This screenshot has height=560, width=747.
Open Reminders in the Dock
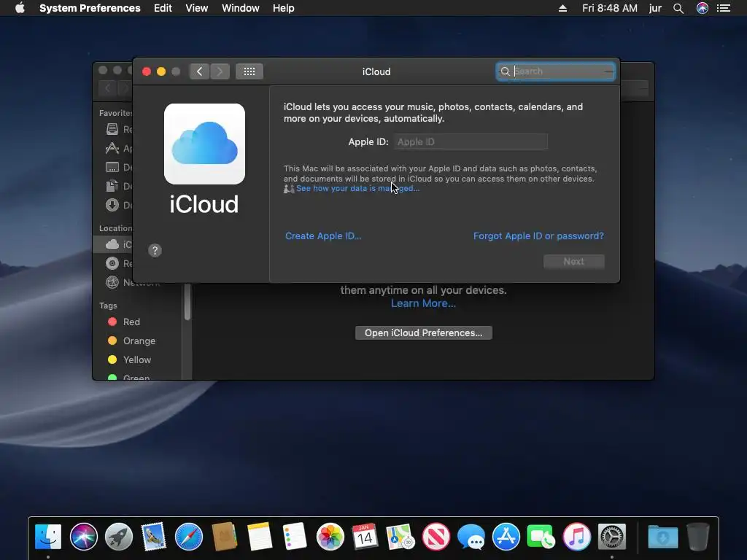coord(295,537)
